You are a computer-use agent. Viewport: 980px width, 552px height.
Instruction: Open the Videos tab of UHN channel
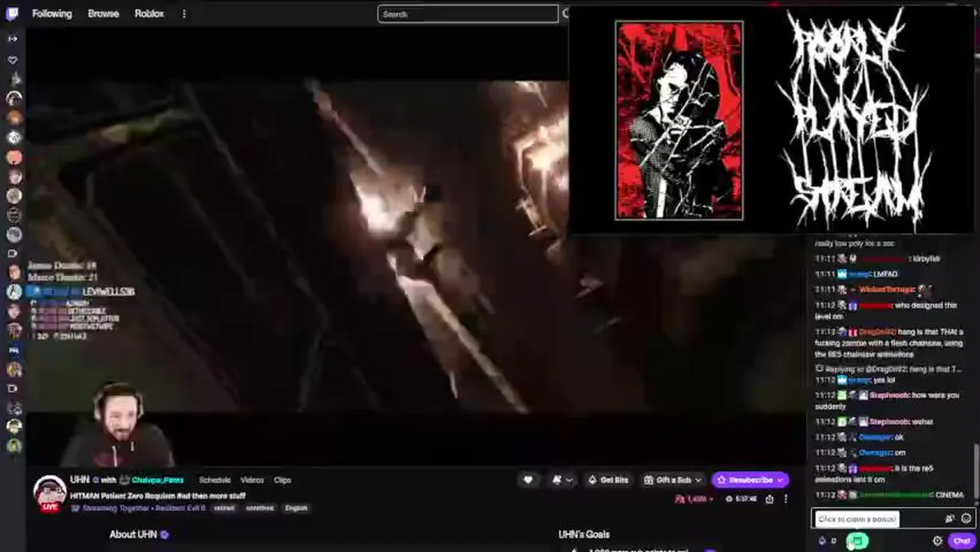tap(252, 480)
